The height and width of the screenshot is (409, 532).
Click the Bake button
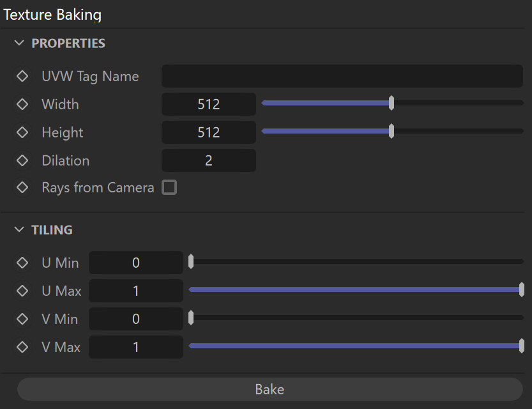click(270, 389)
